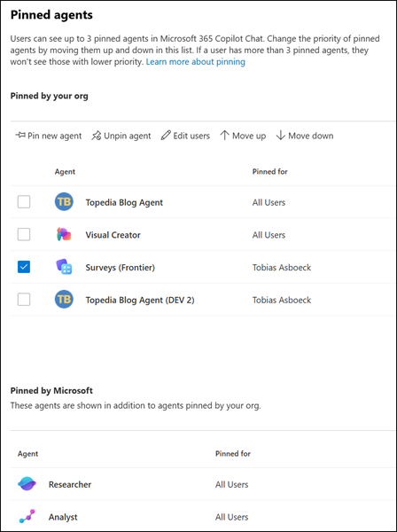This screenshot has height=532, width=397.
Task: Open the Topedia Blog Agent (DEV 2) name
Action: coord(140,300)
